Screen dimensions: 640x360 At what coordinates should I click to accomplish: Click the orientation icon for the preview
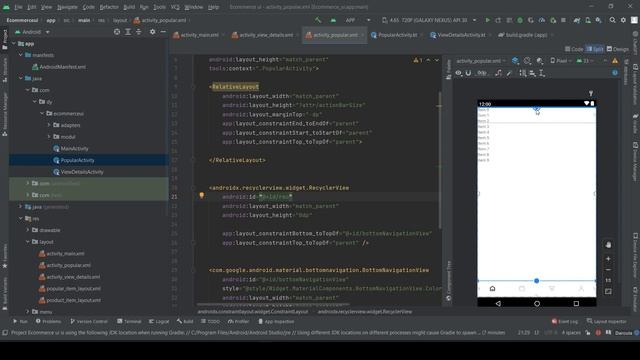point(527,61)
